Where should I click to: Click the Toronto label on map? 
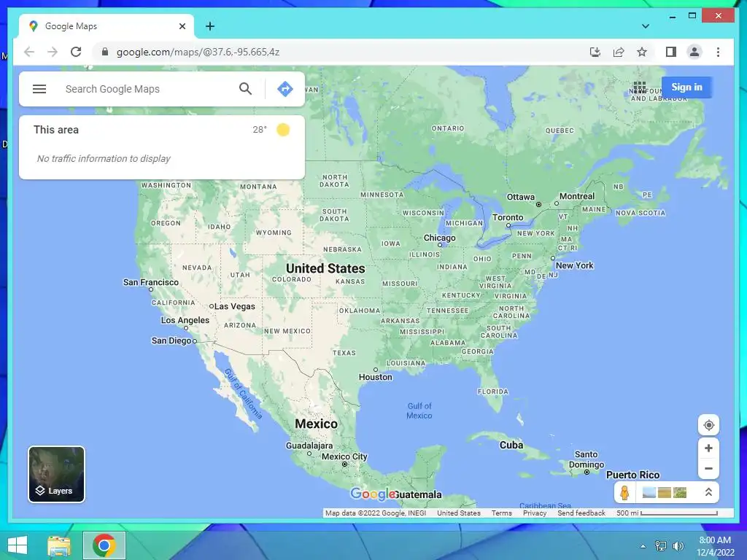(x=508, y=217)
